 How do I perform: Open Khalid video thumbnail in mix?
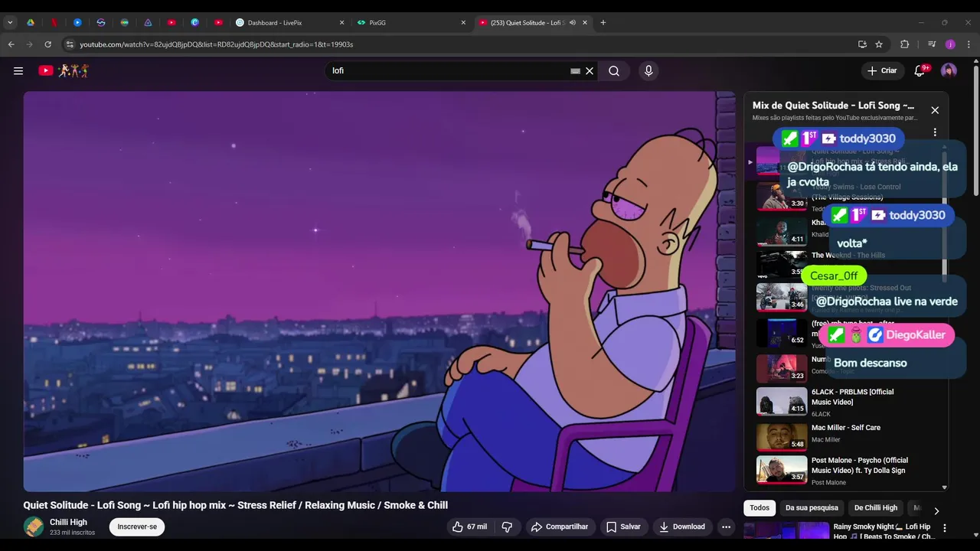point(782,231)
